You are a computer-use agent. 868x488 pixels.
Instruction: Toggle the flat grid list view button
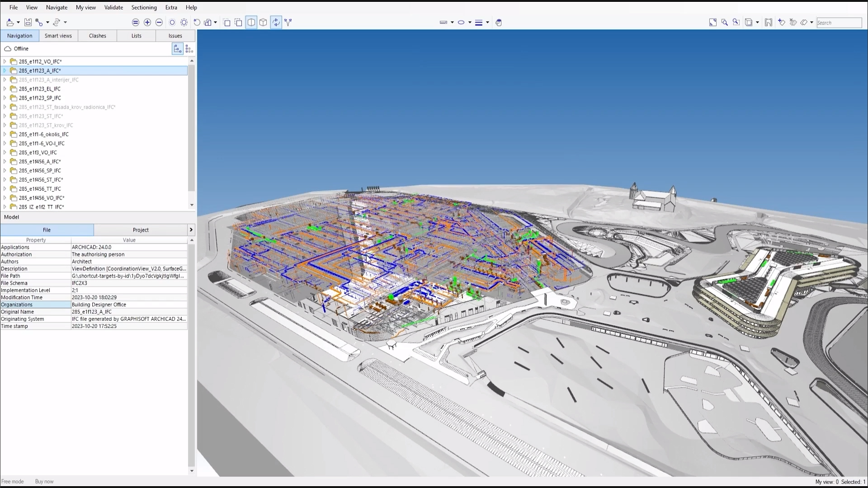[189, 49]
